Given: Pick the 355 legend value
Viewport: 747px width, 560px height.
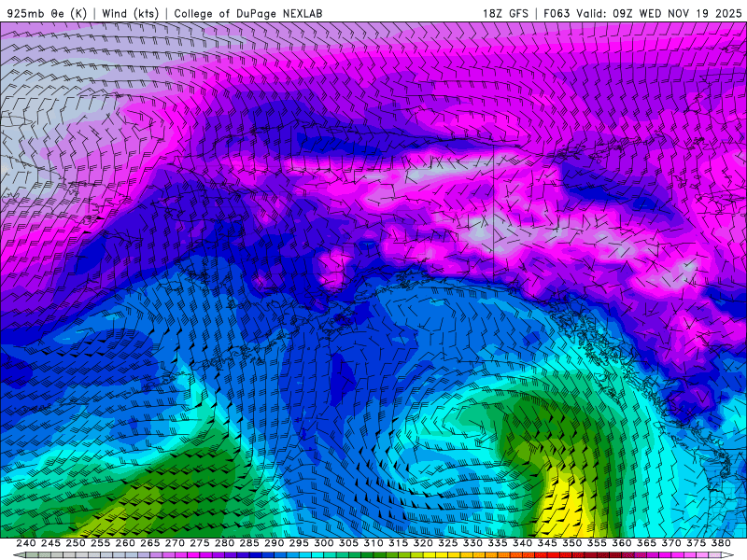Looking at the screenshot, I should [597, 543].
